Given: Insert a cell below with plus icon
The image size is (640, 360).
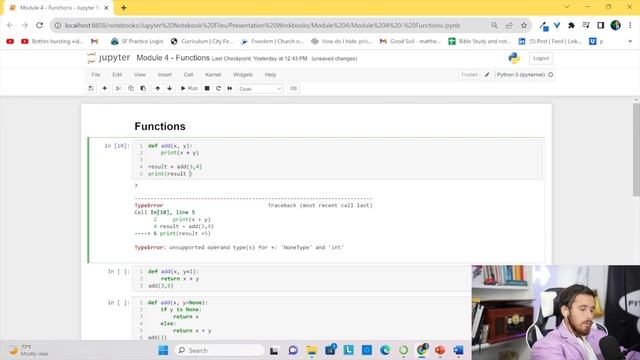Looking at the screenshot, I should click(x=104, y=89).
